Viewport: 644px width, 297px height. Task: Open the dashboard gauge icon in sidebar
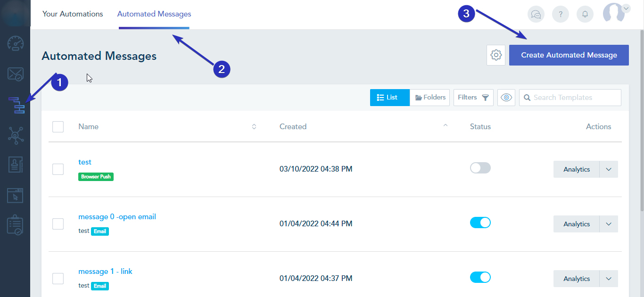pyautogui.click(x=15, y=43)
